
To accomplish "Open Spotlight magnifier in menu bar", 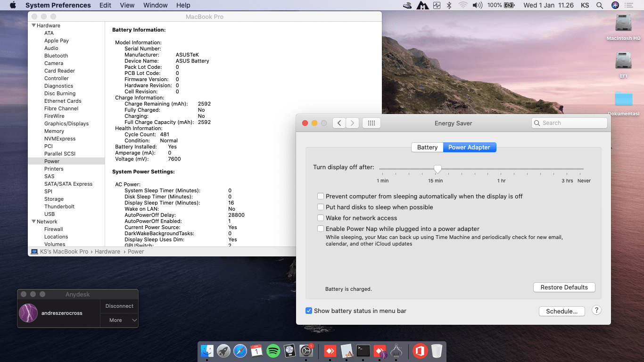I will (x=600, y=5).
